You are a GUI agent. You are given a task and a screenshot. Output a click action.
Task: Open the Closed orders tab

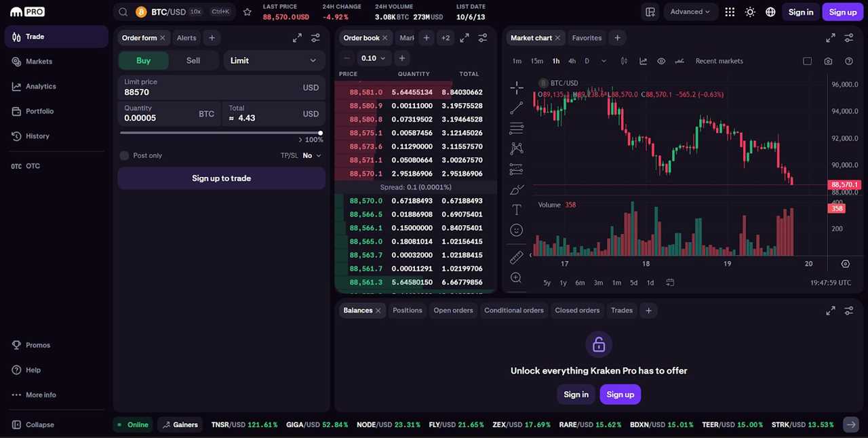[x=577, y=310]
